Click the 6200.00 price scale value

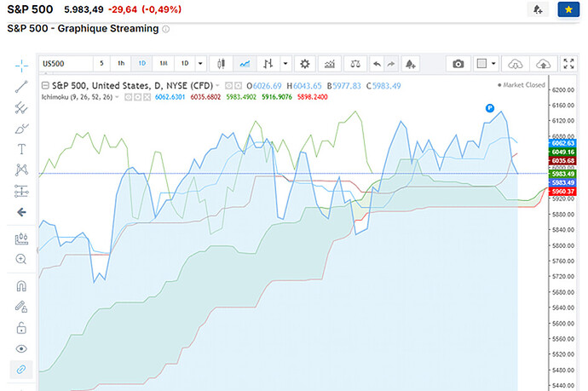coord(563,90)
